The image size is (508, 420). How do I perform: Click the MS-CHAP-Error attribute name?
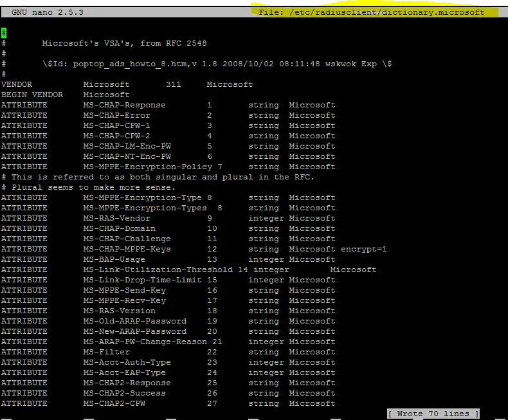click(116, 115)
